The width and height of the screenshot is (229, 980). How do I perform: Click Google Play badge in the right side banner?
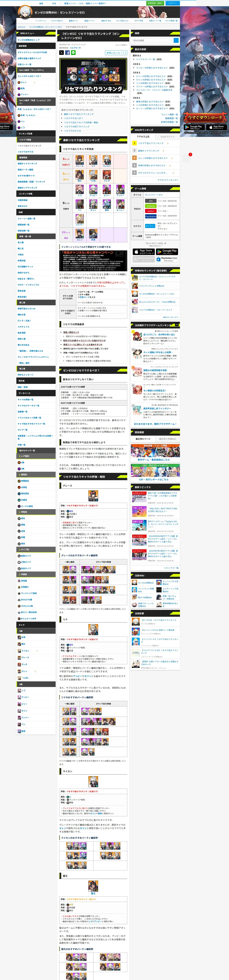point(194,127)
